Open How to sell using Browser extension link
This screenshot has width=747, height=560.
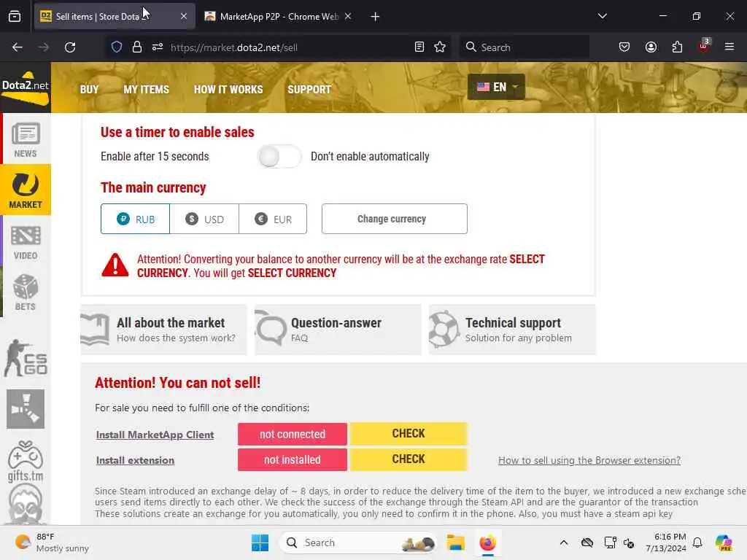pos(589,461)
